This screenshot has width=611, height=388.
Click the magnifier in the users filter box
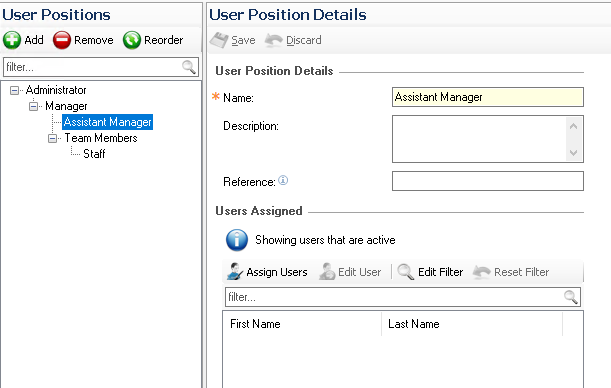[571, 297]
